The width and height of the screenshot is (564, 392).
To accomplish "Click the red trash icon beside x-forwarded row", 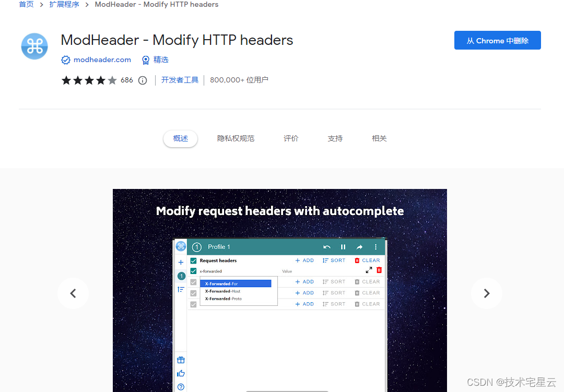I will click(379, 270).
